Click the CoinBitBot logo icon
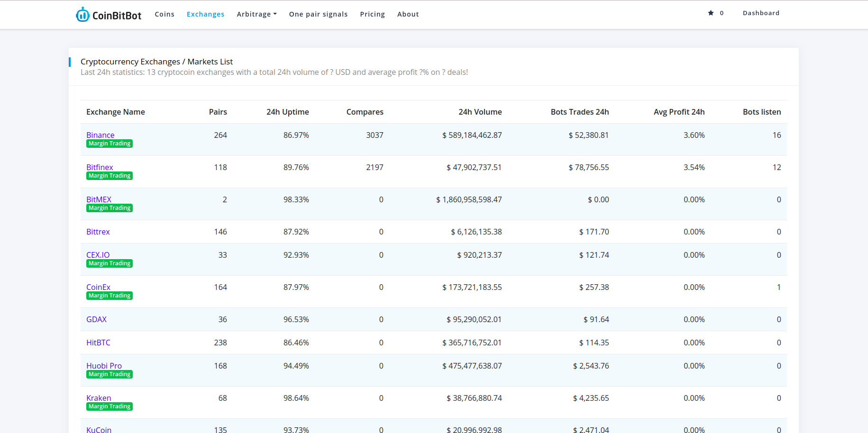 82,15
